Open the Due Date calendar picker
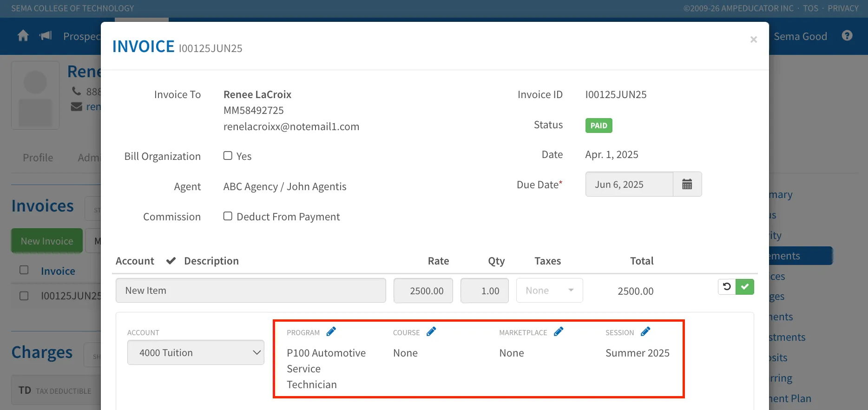The width and height of the screenshot is (868, 410). tap(687, 185)
